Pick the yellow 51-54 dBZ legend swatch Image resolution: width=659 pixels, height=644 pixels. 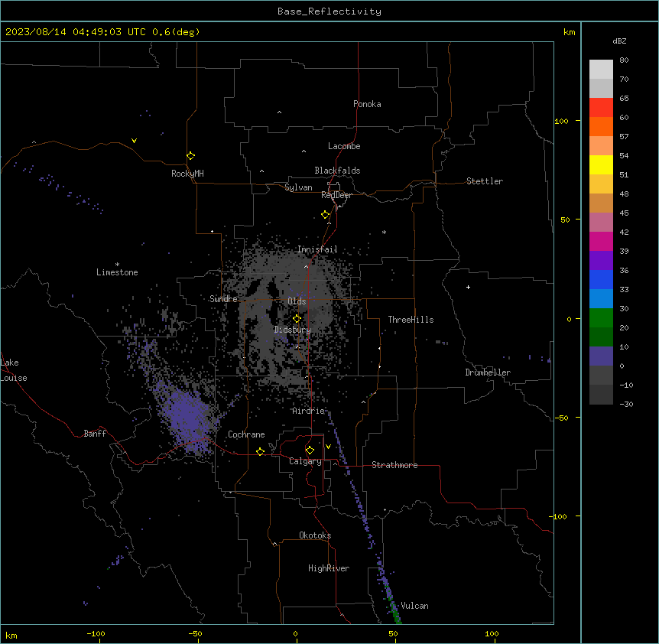(x=601, y=164)
